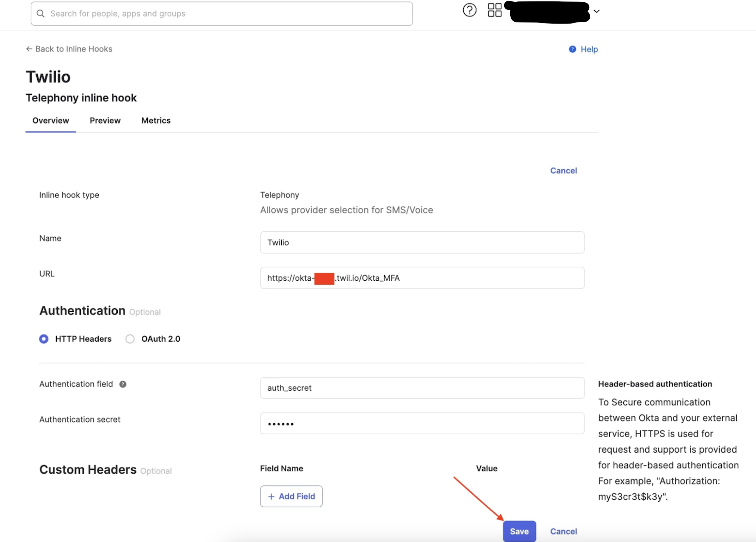756x542 pixels.
Task: Click the back arrow to Inline Hooks
Action: click(29, 49)
